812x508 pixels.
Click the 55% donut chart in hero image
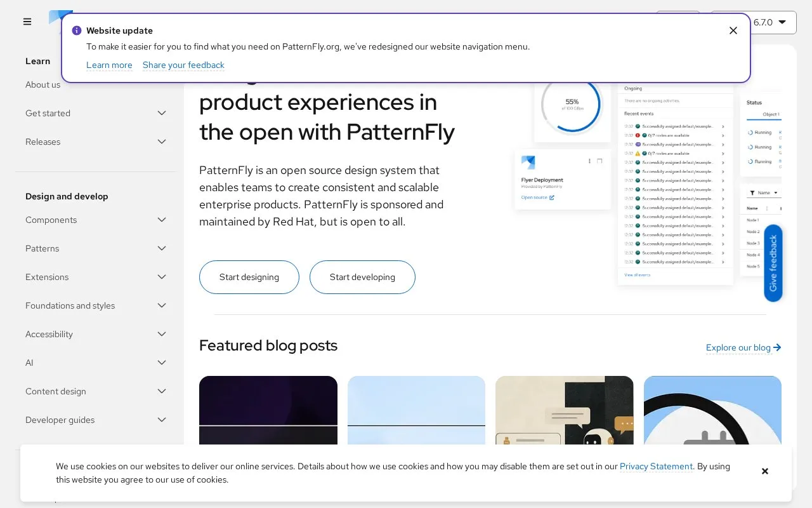pyautogui.click(x=572, y=105)
